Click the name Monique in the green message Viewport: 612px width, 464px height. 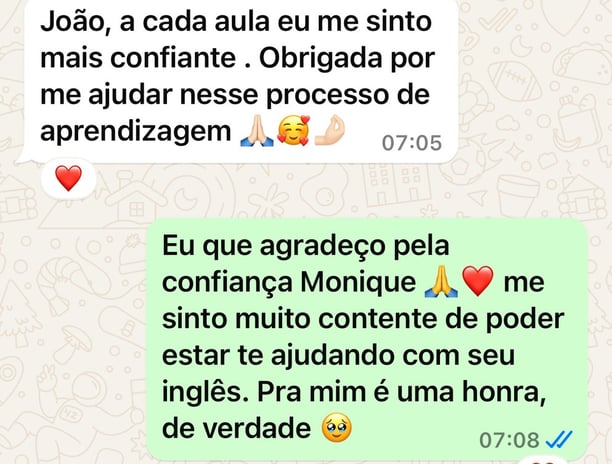358,283
